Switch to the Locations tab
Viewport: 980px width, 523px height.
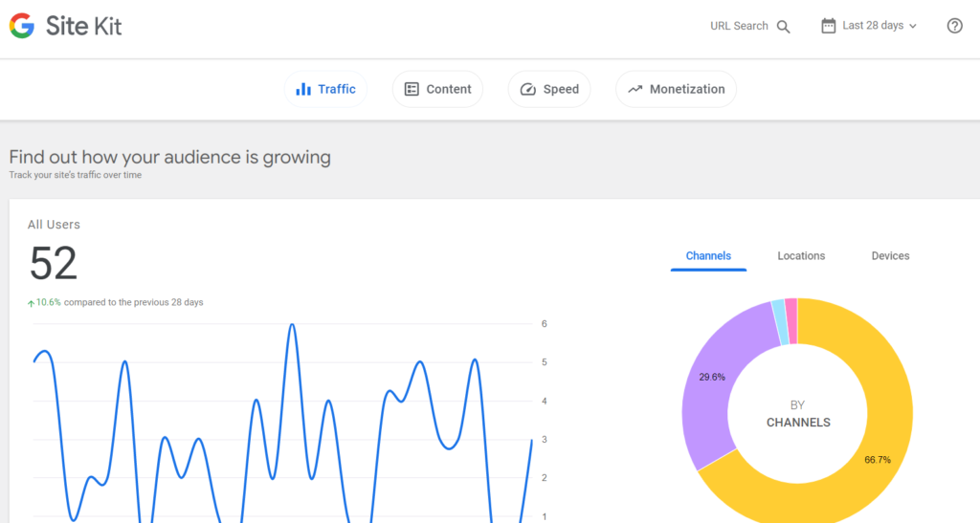click(801, 256)
